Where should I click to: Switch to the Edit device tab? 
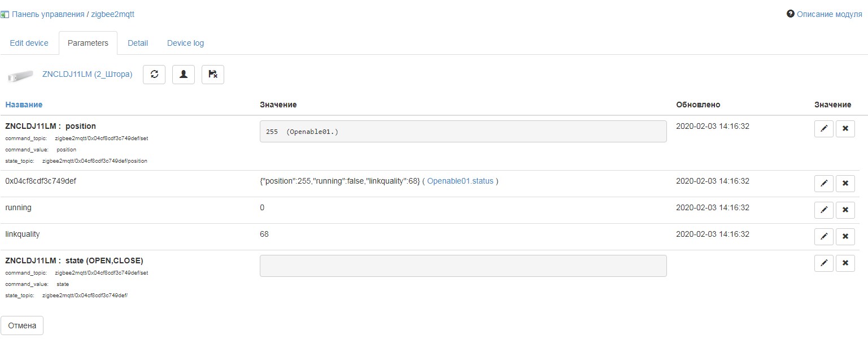click(x=29, y=43)
